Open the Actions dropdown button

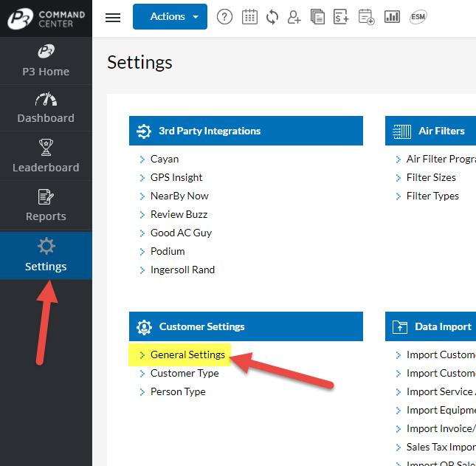click(170, 17)
